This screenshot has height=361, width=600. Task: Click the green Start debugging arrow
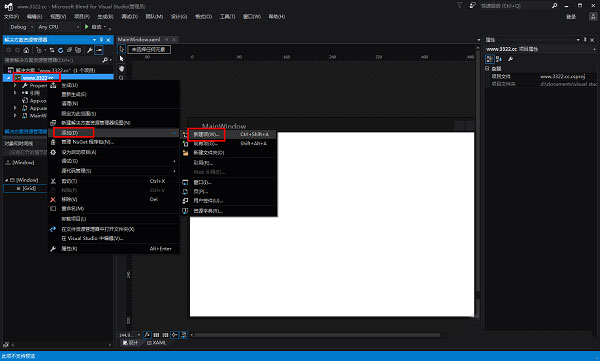(x=87, y=27)
